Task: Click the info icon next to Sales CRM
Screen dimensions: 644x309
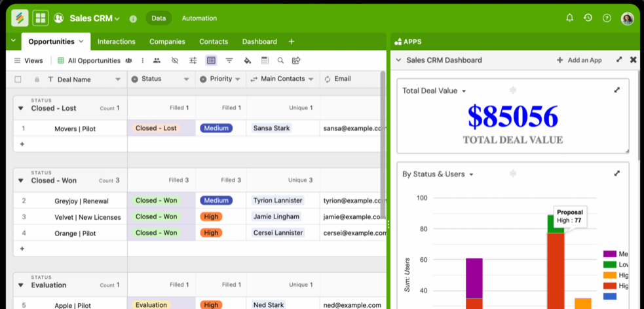Action: 133,18
